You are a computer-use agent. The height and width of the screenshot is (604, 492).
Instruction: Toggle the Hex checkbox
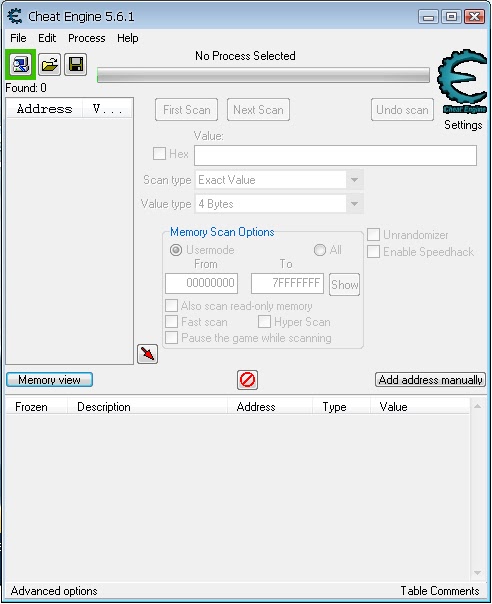coord(159,153)
